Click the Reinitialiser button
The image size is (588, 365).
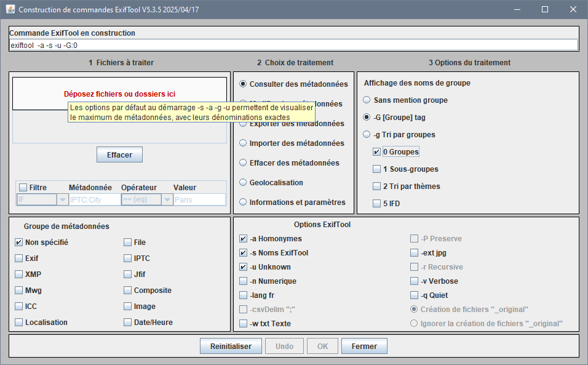[231, 347]
